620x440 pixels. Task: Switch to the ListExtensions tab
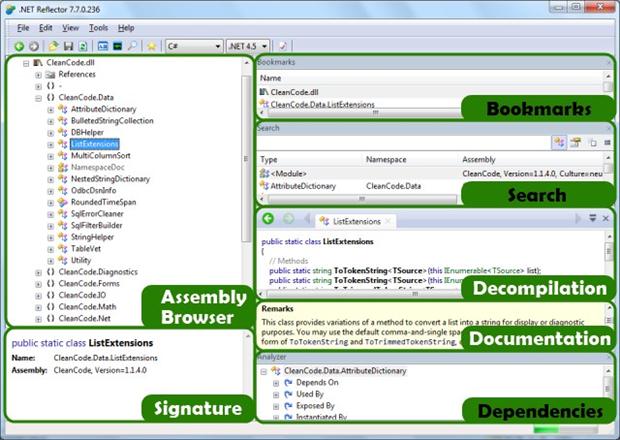[356, 221]
